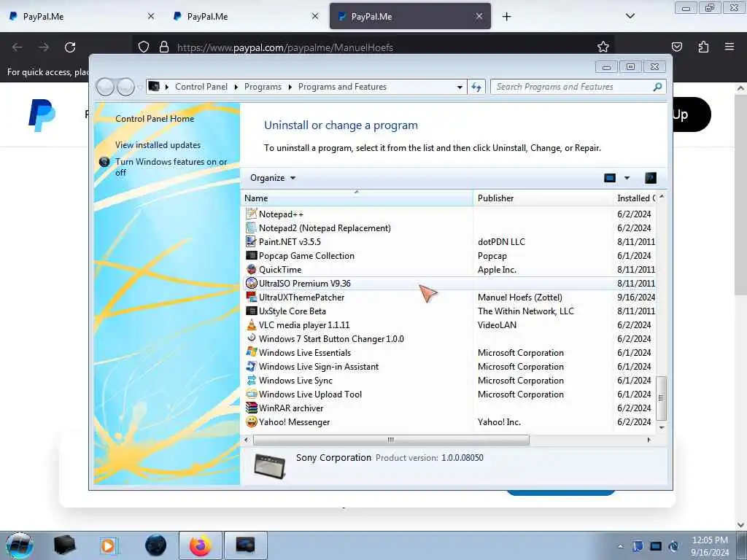The width and height of the screenshot is (747, 560).
Task: Click the Paint.NET v3.5.5 icon
Action: pos(251,241)
